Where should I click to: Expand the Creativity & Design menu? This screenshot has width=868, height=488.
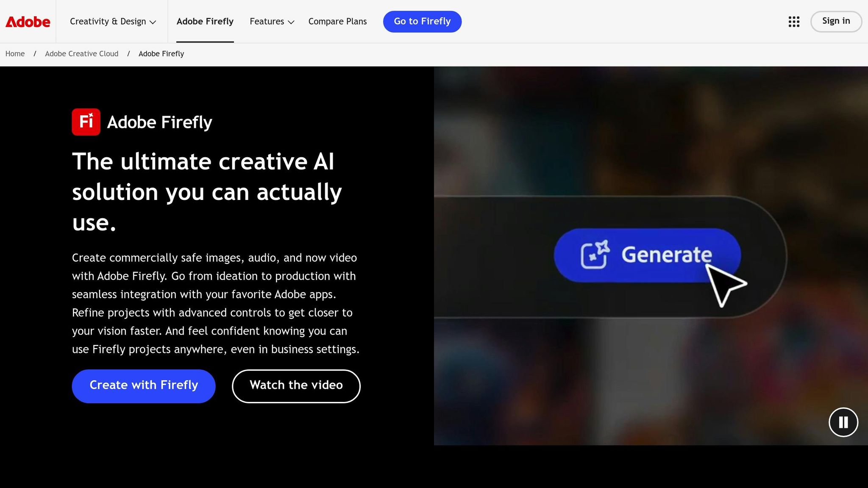(x=108, y=22)
